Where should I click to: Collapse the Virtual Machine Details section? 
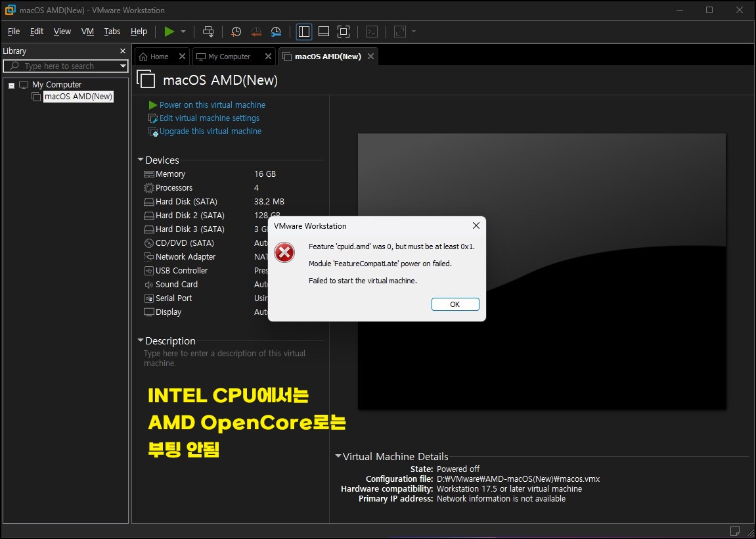[338, 456]
